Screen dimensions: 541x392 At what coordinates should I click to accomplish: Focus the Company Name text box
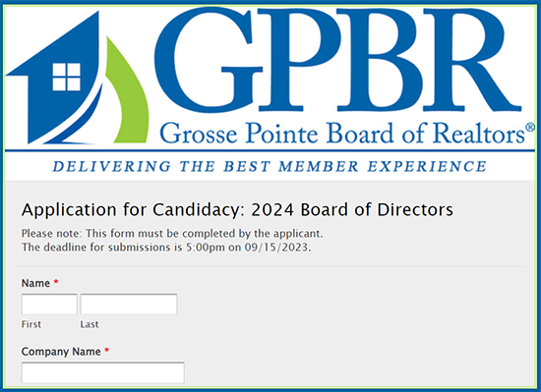pyautogui.click(x=103, y=372)
